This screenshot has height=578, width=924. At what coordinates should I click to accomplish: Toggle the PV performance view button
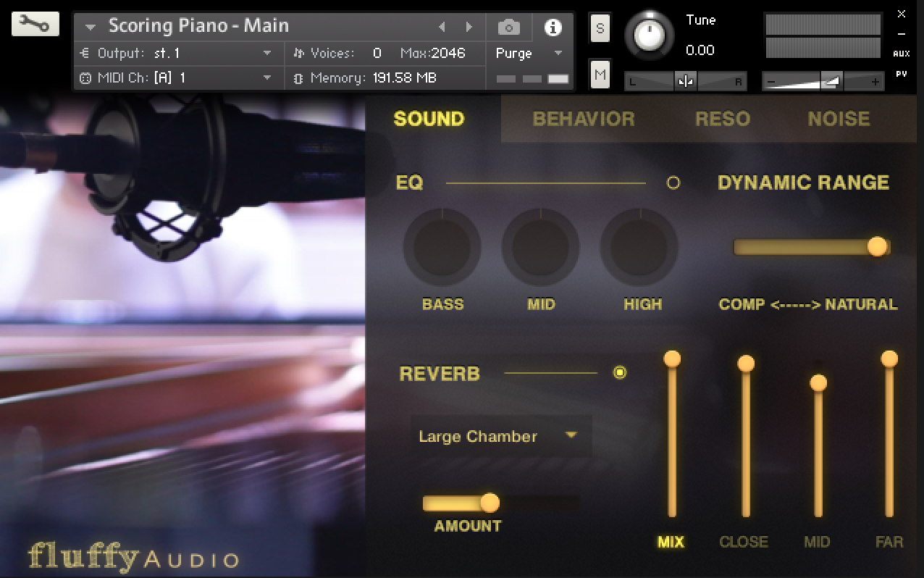[x=902, y=73]
